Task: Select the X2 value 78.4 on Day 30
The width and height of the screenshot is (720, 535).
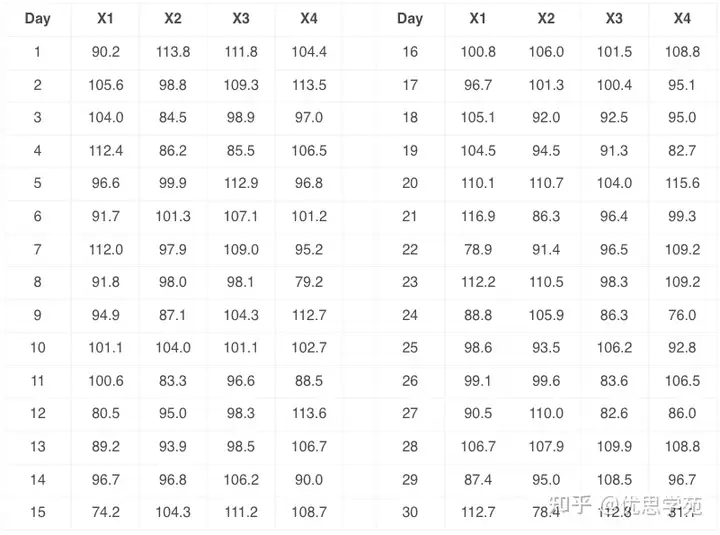Action: [x=546, y=512]
